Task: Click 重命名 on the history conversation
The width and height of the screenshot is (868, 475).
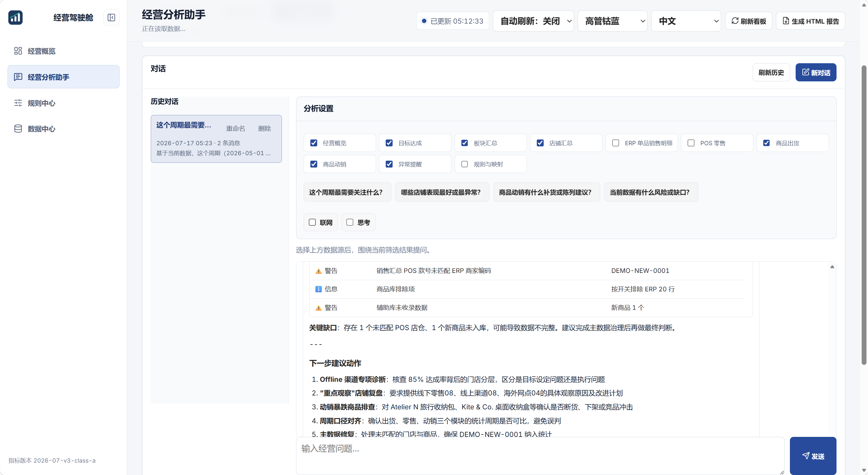Action: (x=236, y=128)
